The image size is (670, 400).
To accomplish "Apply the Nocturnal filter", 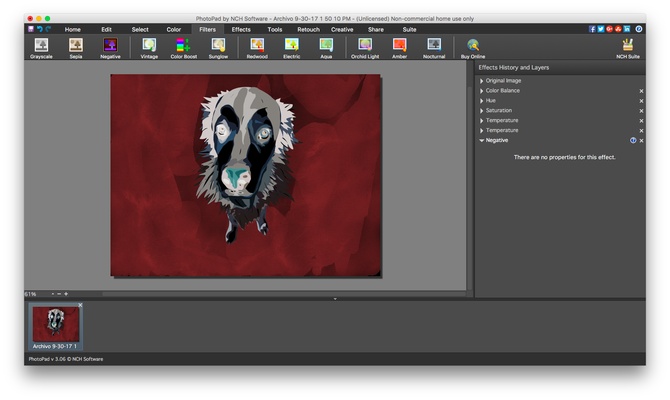I will point(434,48).
